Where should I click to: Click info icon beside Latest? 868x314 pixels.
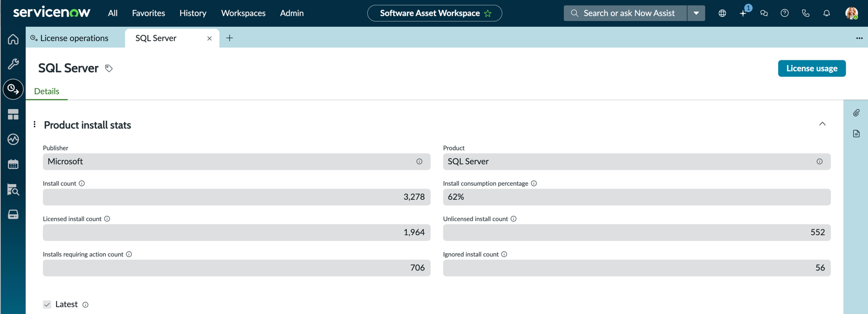click(85, 305)
